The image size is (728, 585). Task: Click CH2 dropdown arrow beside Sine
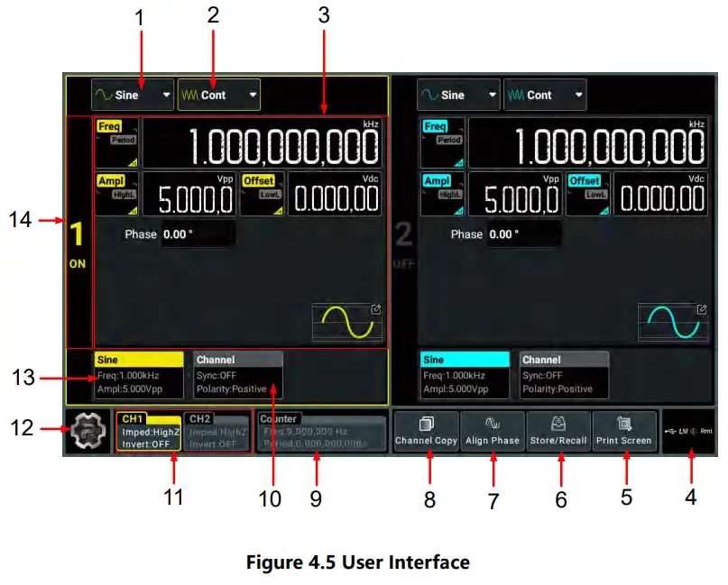coord(493,95)
